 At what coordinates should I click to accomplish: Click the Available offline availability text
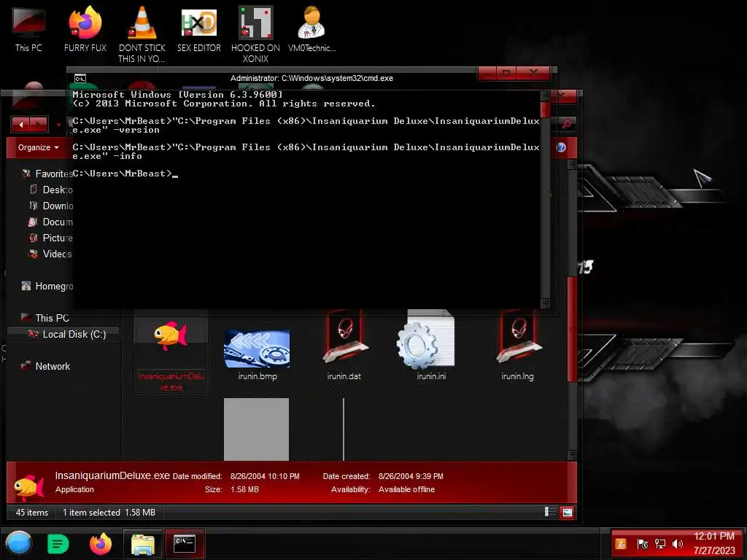coord(406,489)
